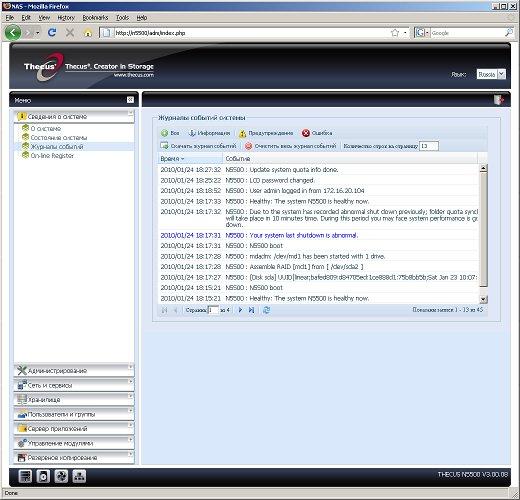Click the Google search field
The width and height of the screenshot is (520, 500).
coord(467,33)
